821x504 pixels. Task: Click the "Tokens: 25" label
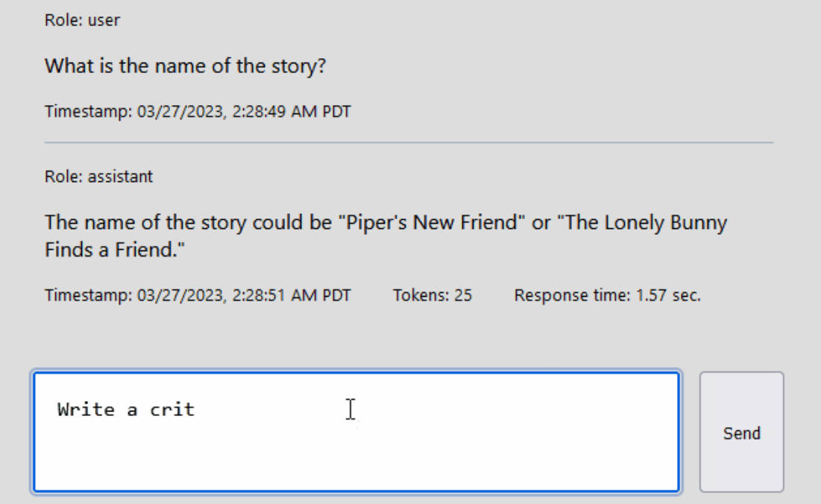pos(432,295)
